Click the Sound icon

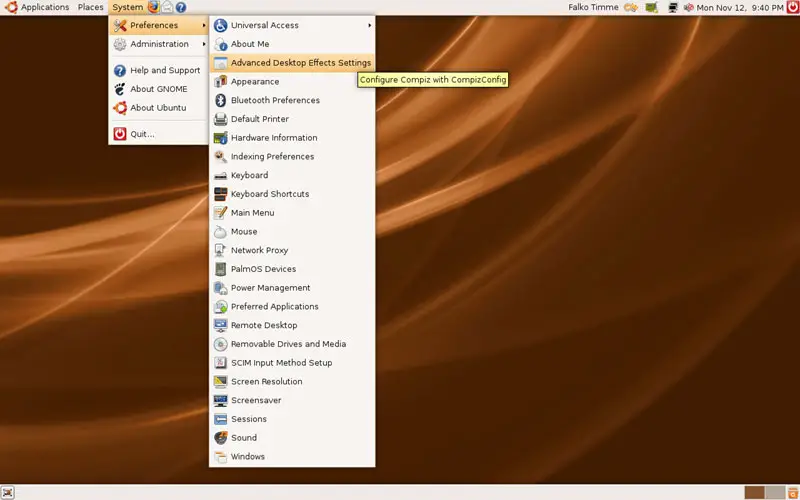(220, 438)
